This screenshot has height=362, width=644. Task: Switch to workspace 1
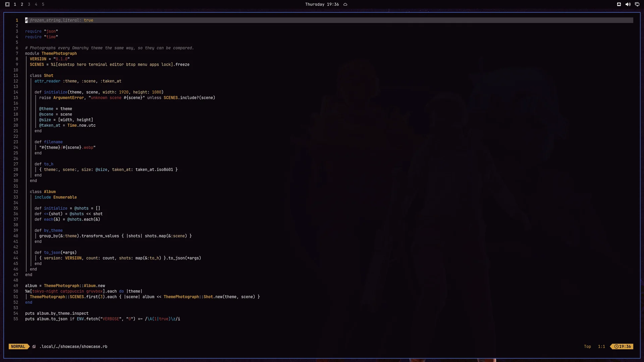pyautogui.click(x=15, y=4)
